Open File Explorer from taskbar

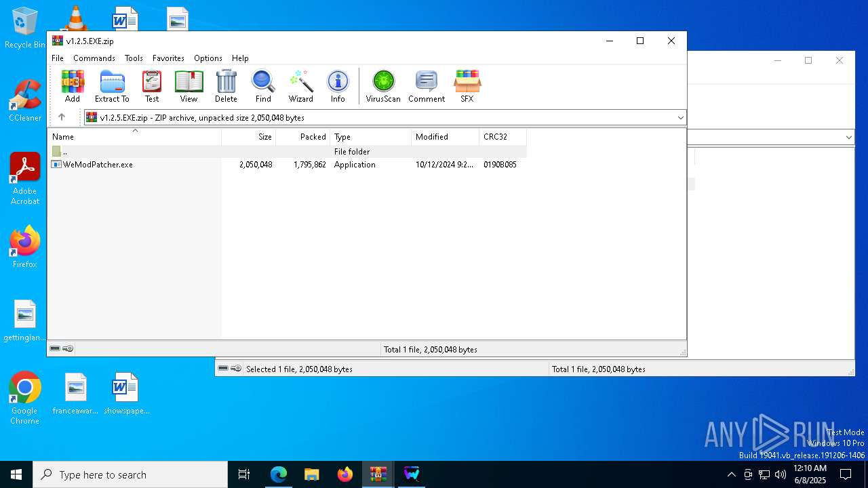312,474
